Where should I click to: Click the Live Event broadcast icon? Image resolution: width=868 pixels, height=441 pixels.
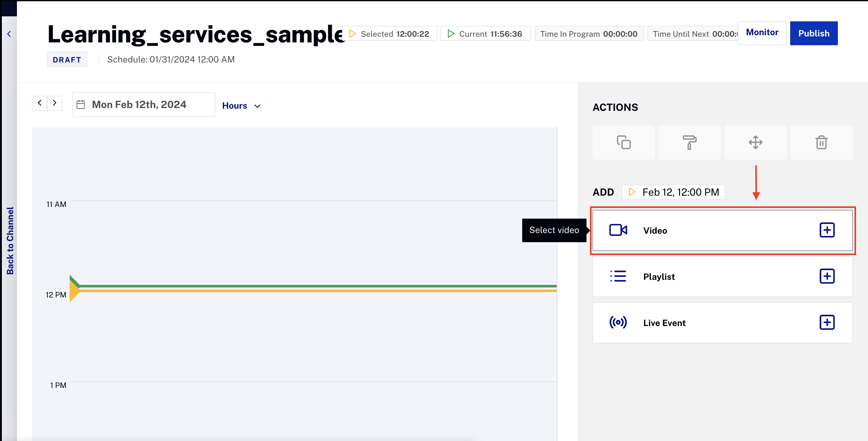[618, 322]
